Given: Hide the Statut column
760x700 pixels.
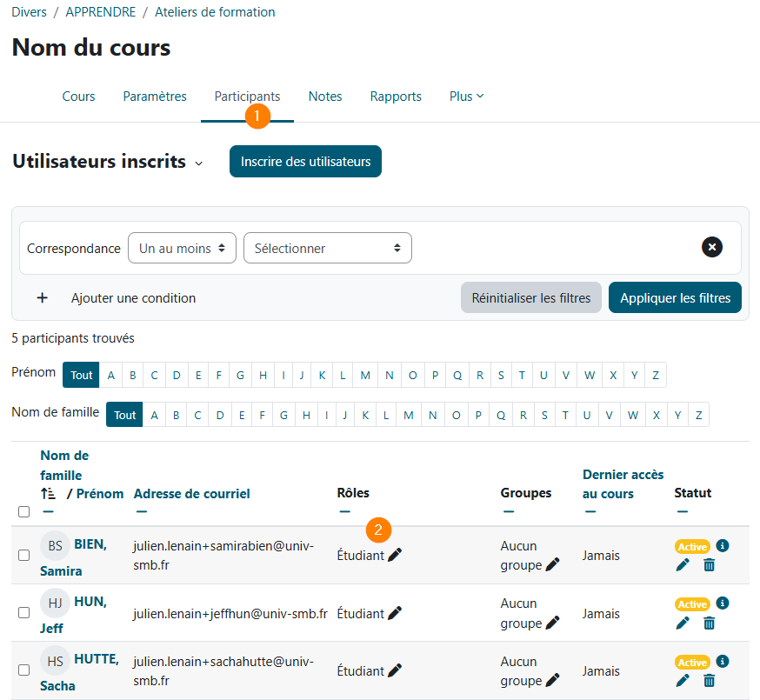Looking at the screenshot, I should 683,511.
